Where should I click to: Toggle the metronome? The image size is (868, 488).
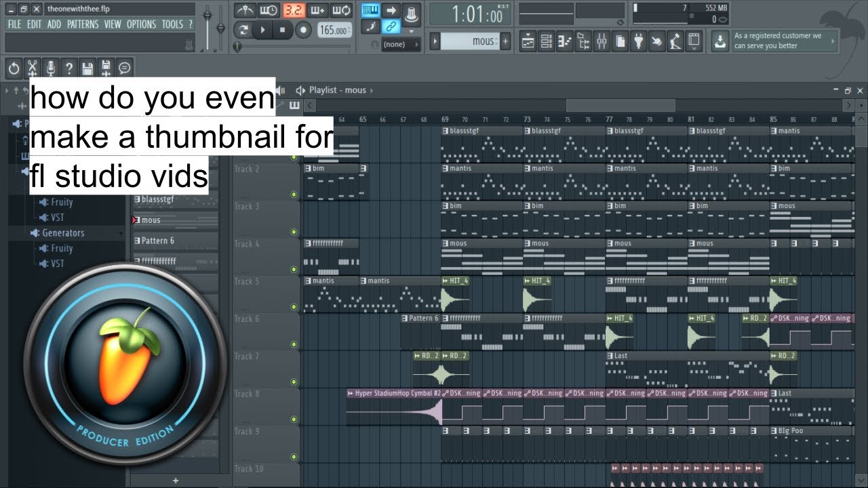coord(245,11)
